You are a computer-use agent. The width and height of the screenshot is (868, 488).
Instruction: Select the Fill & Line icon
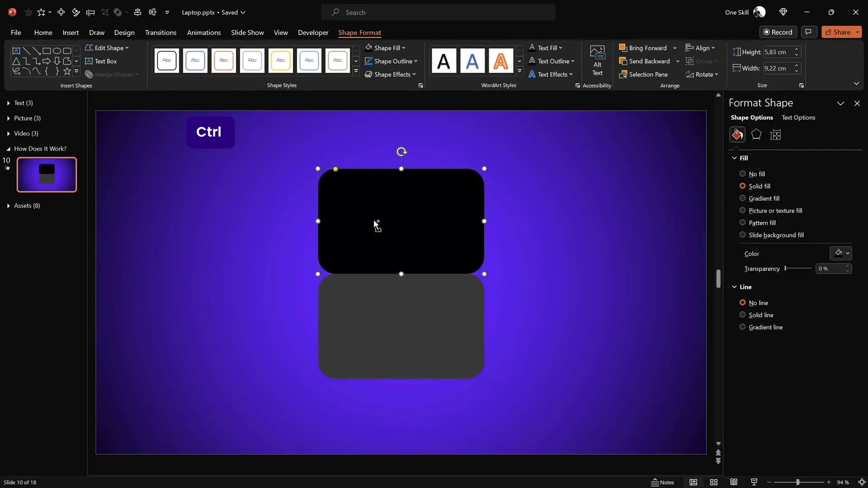click(737, 135)
